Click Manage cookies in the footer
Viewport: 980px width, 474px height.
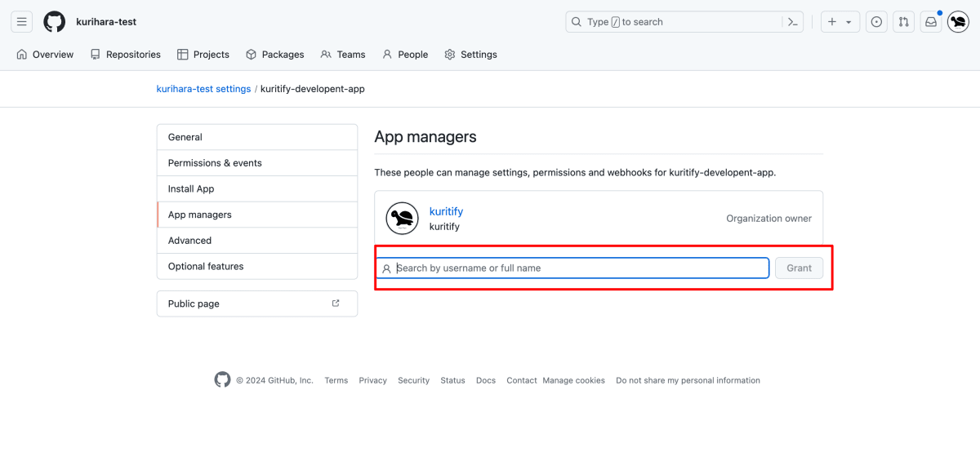(x=573, y=380)
